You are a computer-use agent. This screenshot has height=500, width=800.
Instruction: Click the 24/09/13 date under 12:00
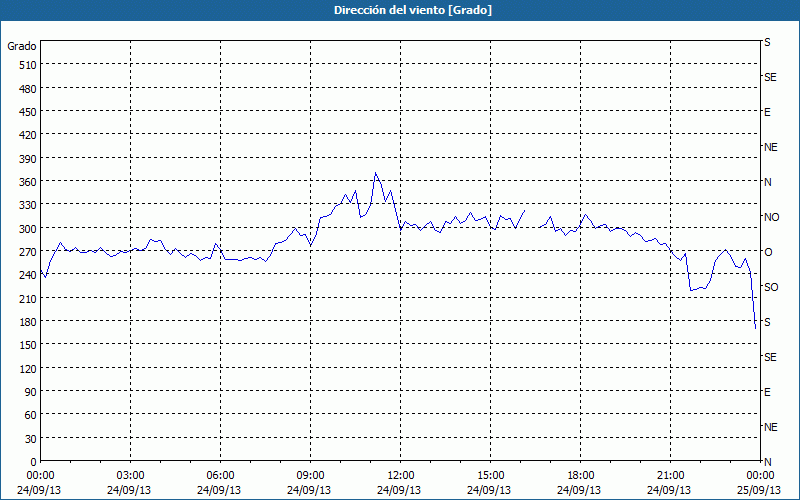[x=401, y=490]
